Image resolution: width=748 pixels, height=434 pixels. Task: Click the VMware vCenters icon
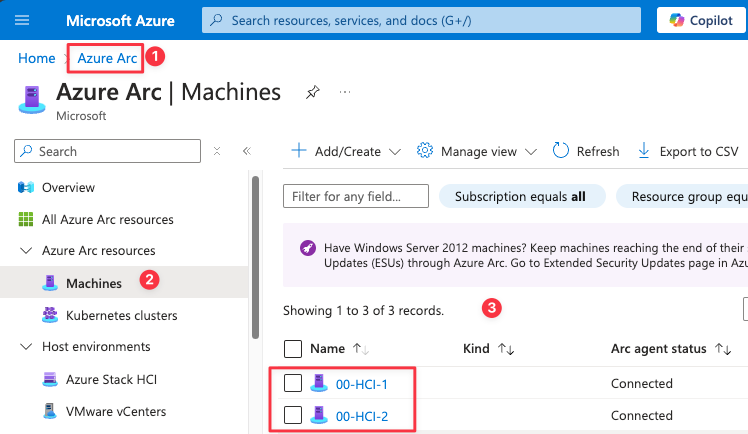point(50,411)
